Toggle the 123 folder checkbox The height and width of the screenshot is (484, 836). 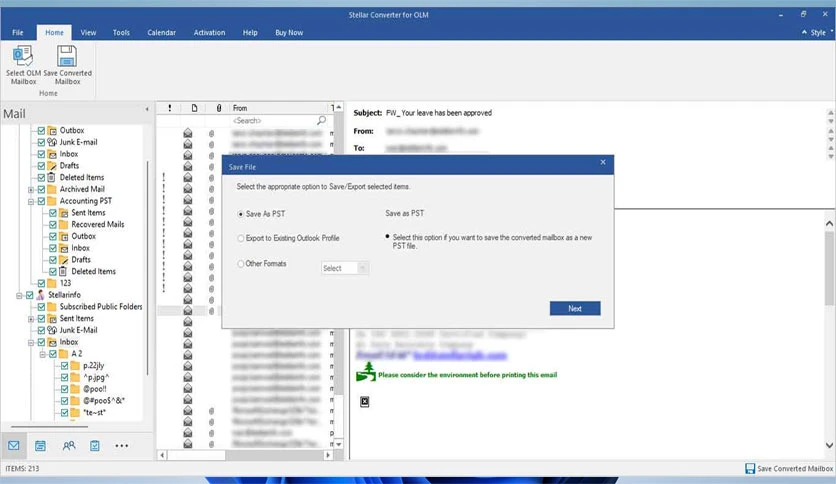pos(41,283)
